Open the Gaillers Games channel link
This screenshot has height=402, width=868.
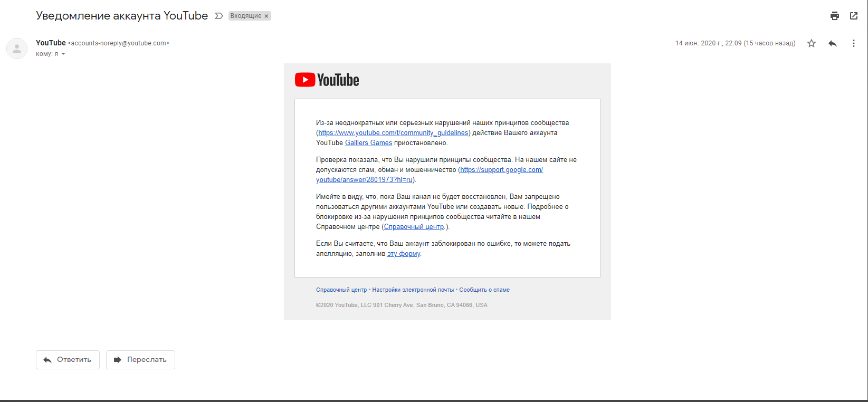(x=368, y=143)
